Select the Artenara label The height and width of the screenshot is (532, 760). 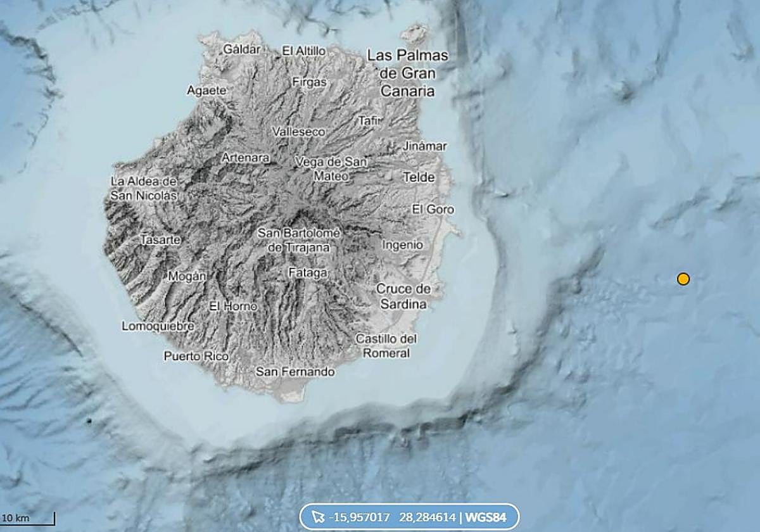[246, 158]
